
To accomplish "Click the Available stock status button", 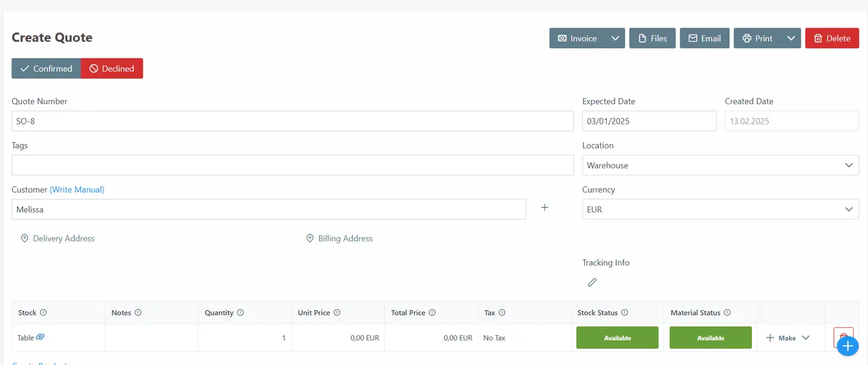I will [x=617, y=338].
